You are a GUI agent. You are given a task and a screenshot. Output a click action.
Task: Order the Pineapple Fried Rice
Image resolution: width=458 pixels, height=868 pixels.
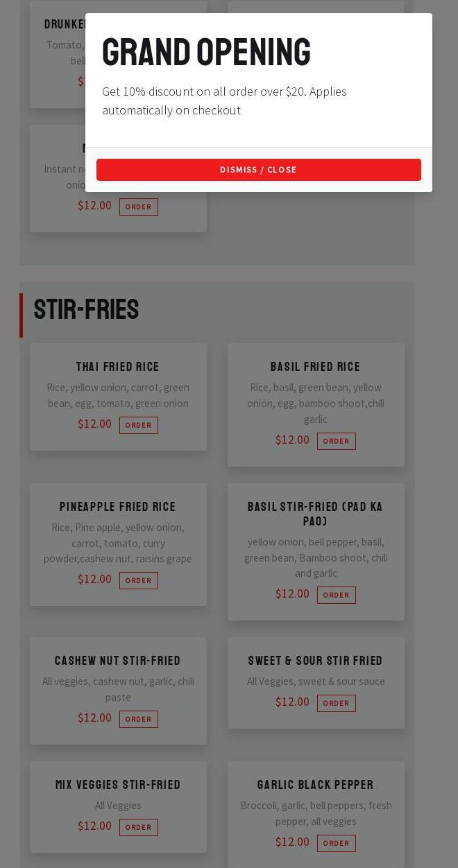[138, 580]
